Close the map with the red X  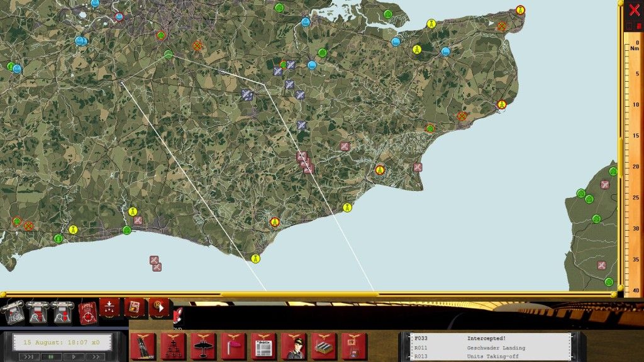point(634,10)
